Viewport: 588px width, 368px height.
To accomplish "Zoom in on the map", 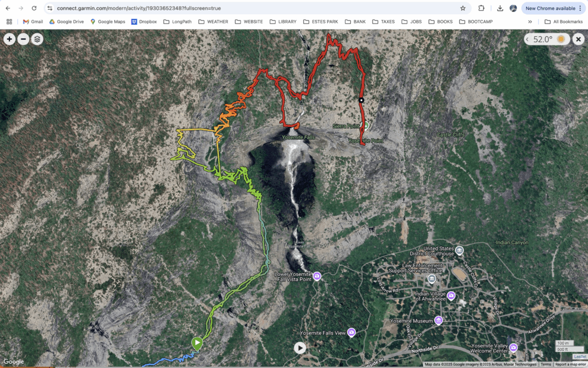I will [9, 39].
